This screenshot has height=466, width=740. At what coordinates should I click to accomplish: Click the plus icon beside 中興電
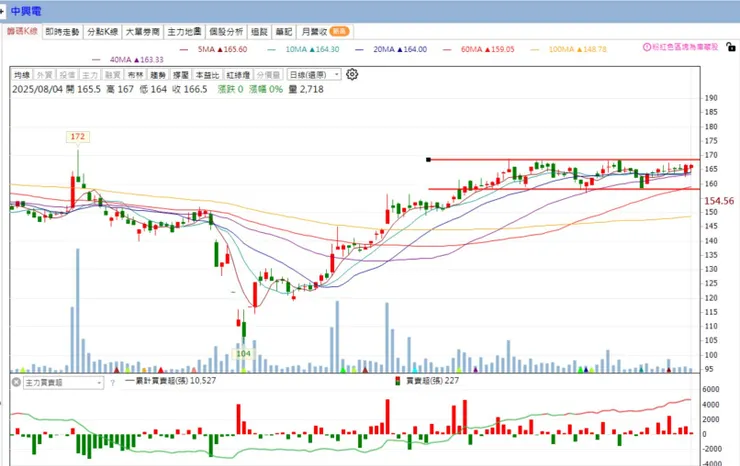pyautogui.click(x=2, y=10)
